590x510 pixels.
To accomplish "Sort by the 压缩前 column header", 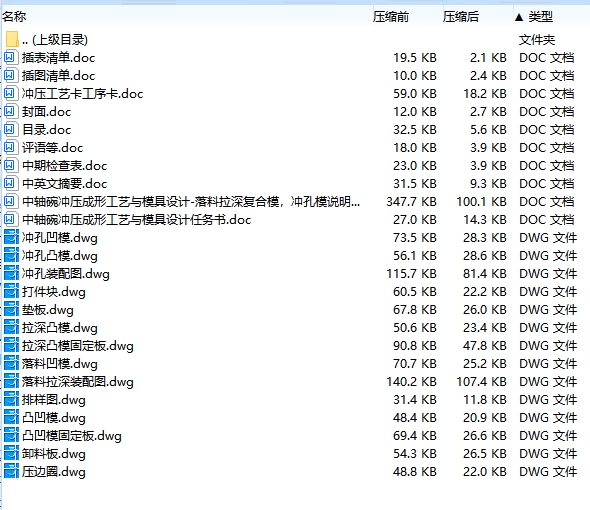I will (x=391, y=17).
